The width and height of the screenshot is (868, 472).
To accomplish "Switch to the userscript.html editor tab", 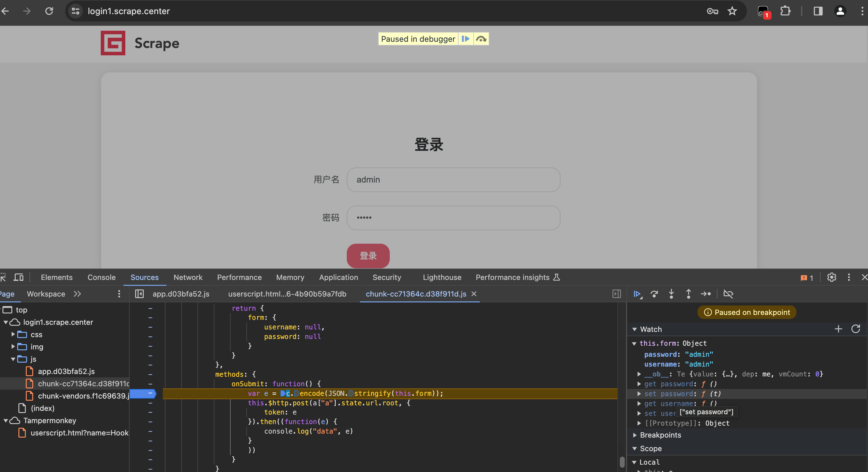I will coord(287,294).
